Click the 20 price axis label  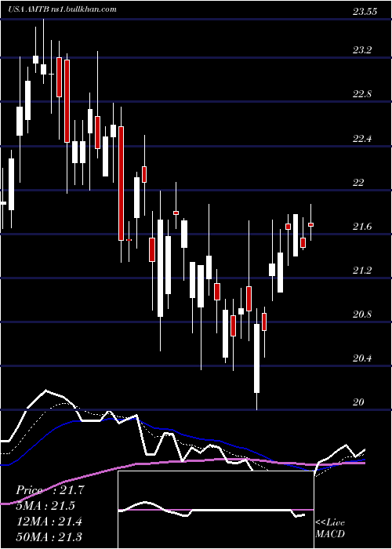pyautogui.click(x=358, y=402)
